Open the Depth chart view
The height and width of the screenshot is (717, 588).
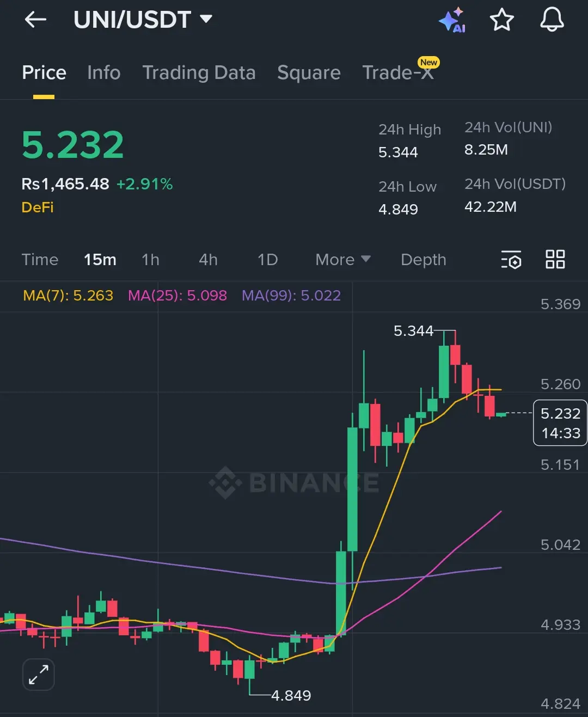coord(424,260)
